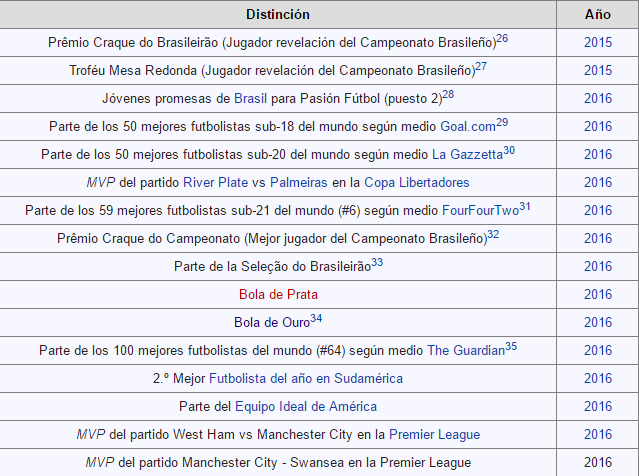Click the blue Premier League link

point(434,435)
